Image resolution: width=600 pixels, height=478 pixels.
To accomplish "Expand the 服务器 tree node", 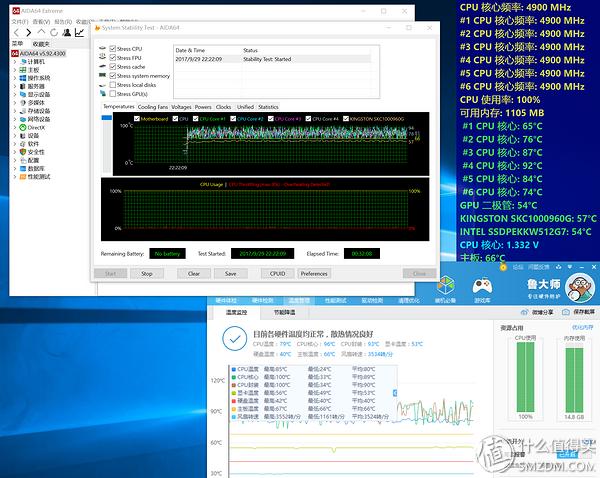I will [15, 86].
